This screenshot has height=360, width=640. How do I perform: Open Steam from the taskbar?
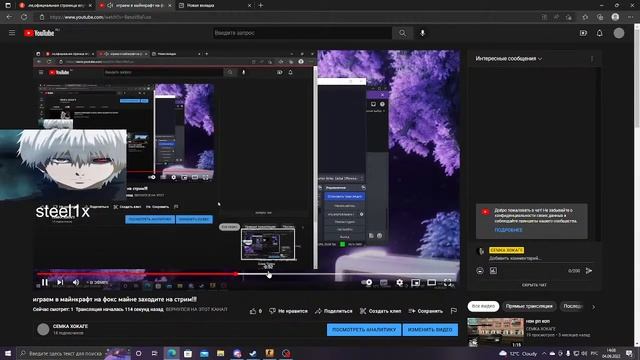coord(253,353)
